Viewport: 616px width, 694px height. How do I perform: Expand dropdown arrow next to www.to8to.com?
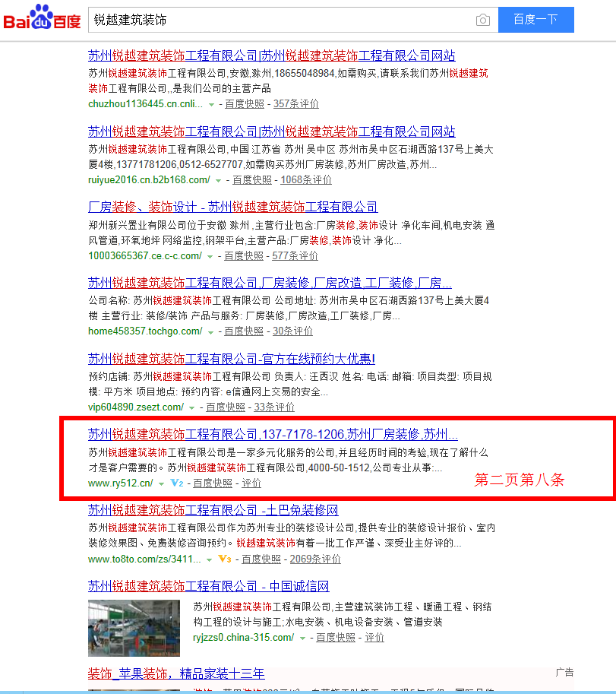pyautogui.click(x=209, y=560)
